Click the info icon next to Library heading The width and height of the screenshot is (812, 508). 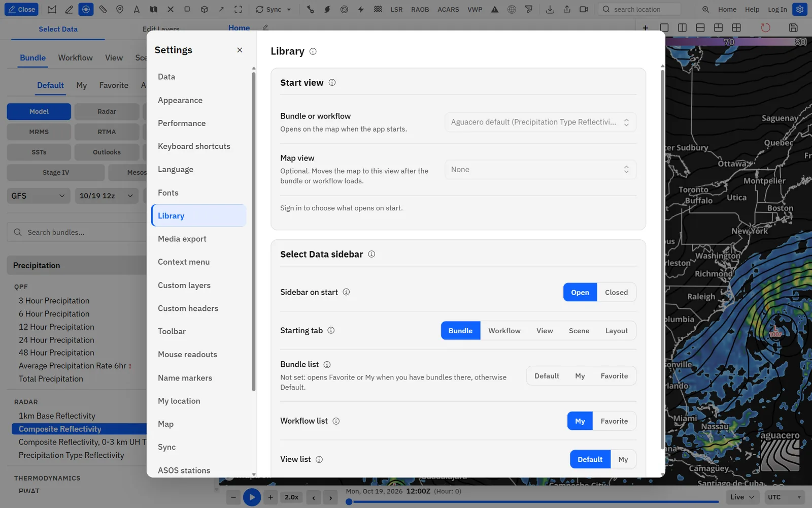[313, 51]
